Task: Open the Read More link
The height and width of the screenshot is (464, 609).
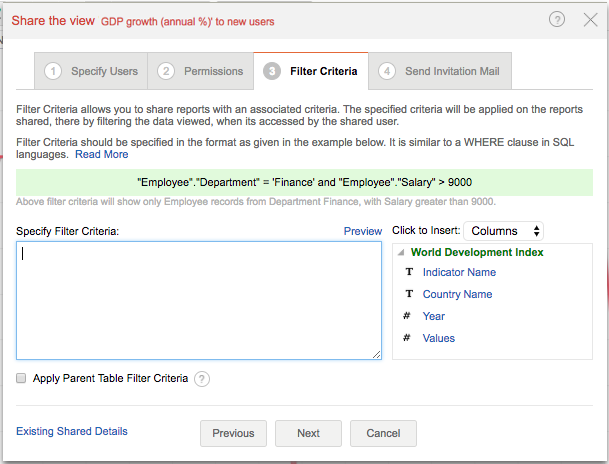Action: [x=102, y=155]
